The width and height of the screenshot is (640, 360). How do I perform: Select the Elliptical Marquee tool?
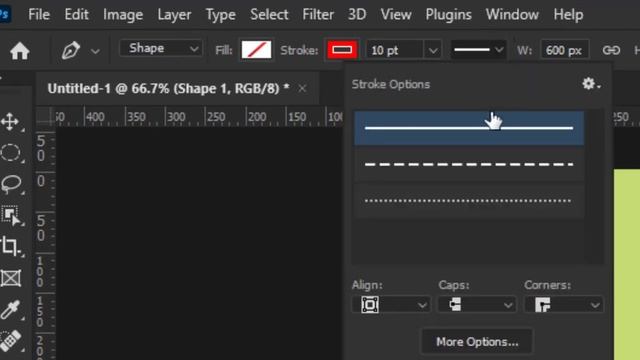10,153
